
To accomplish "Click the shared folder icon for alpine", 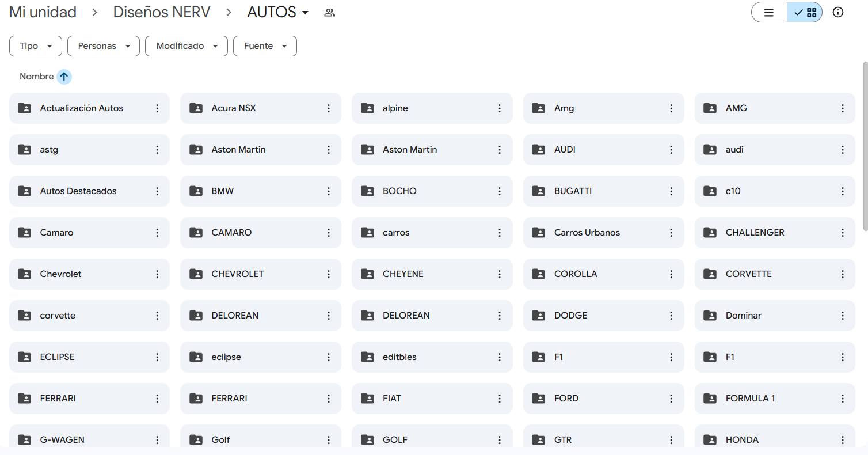I will coord(367,108).
